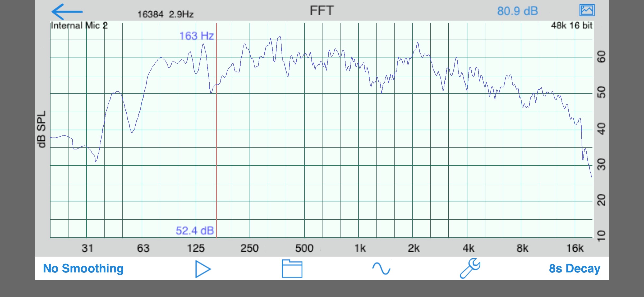Viewport: 644px width, 297px height.
Task: Tap the 250 frequency axis label
Action: pos(249,248)
